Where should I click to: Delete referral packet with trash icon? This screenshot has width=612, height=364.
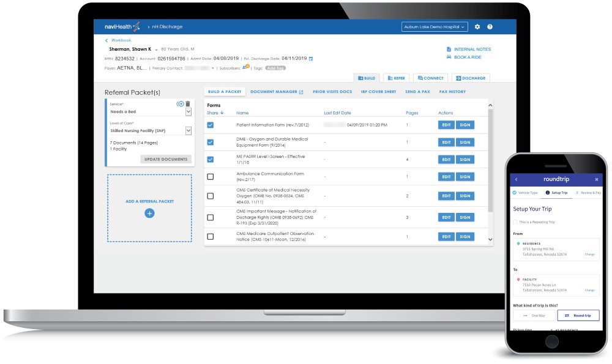click(188, 104)
